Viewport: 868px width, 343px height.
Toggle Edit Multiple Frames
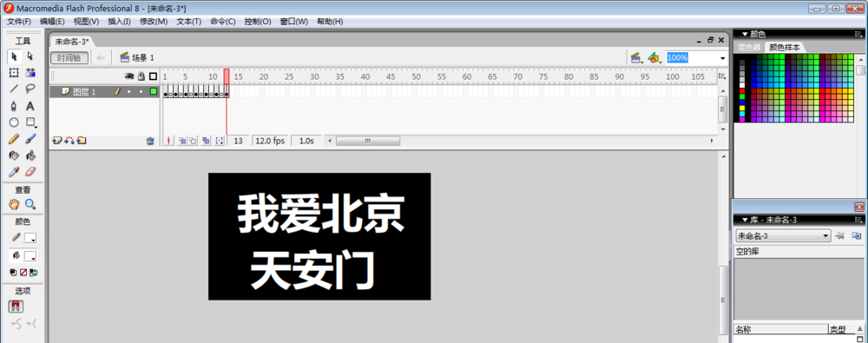click(x=206, y=141)
